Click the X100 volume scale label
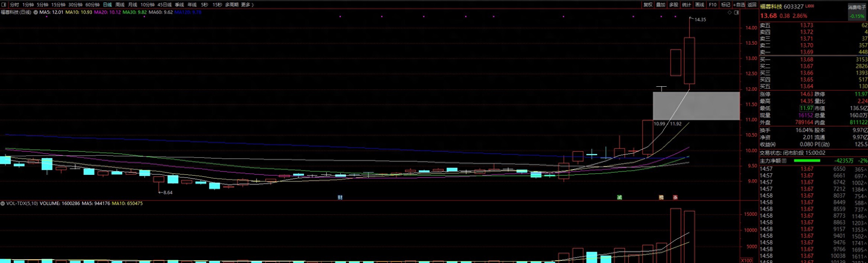 (746, 260)
